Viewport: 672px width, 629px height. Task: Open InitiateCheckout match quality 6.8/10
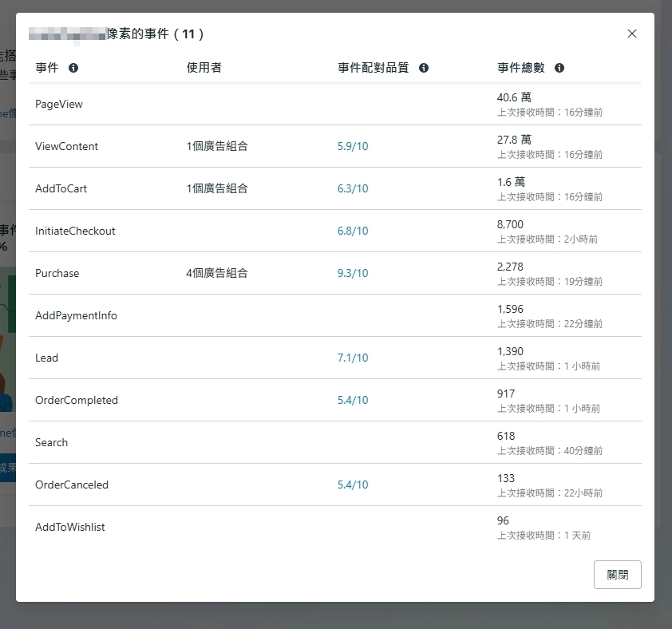coord(353,231)
